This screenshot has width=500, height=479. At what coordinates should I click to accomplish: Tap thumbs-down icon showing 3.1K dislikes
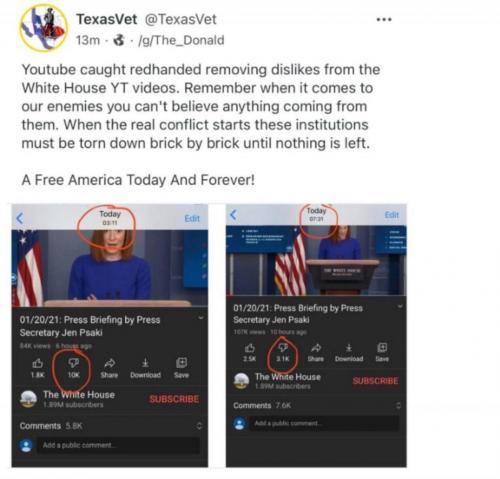click(x=283, y=348)
